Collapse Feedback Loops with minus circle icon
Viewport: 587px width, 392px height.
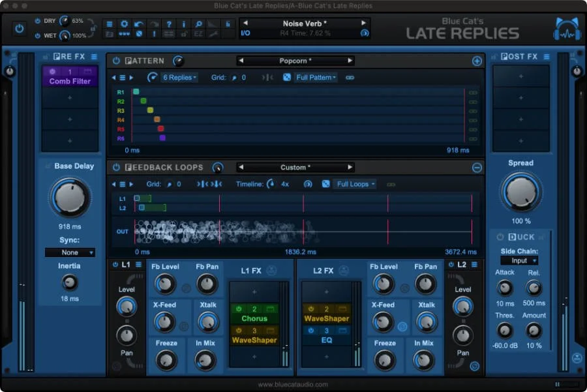tap(477, 168)
